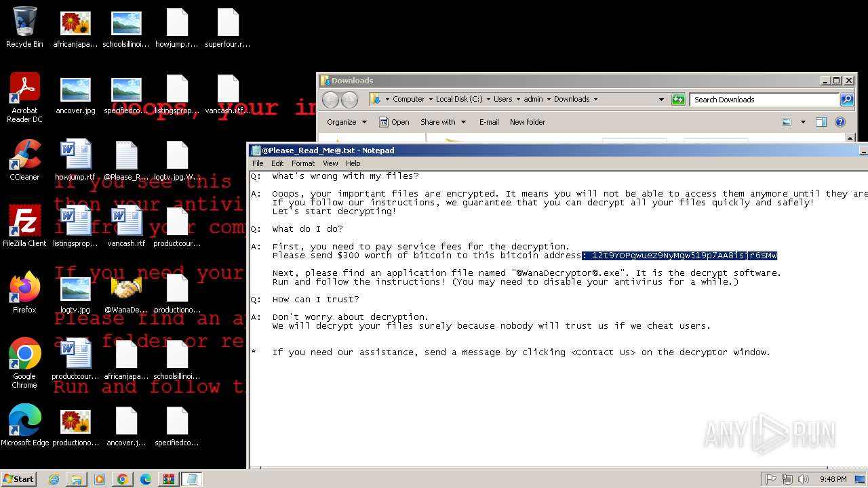This screenshot has height=488, width=868.
Task: Open the address bar history dropdown
Action: click(661, 100)
